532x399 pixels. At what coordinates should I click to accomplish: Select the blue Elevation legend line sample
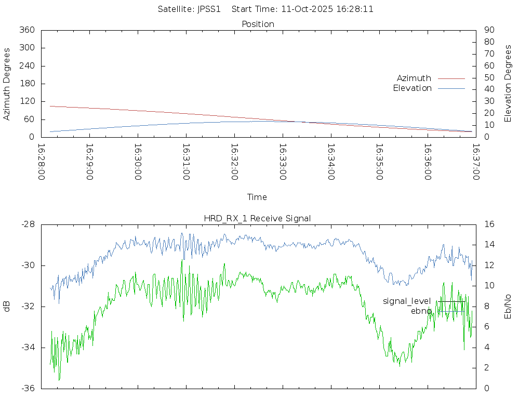pyautogui.click(x=451, y=88)
